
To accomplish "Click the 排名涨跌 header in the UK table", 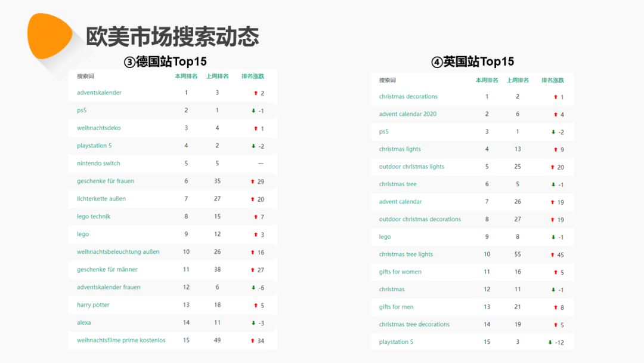I will (552, 80).
